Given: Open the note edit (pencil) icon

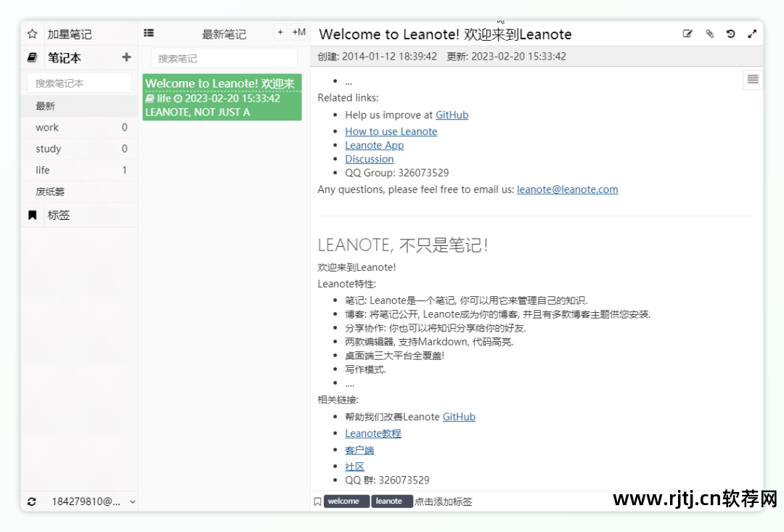Looking at the screenshot, I should pos(687,33).
